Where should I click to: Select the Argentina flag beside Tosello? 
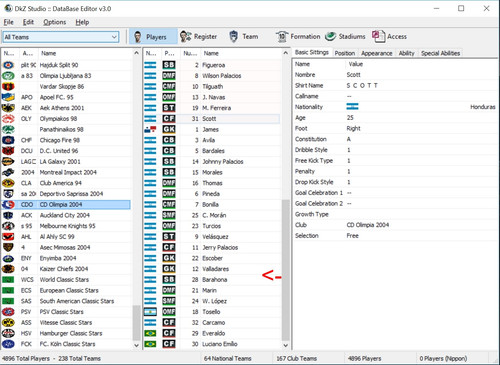tap(150, 312)
